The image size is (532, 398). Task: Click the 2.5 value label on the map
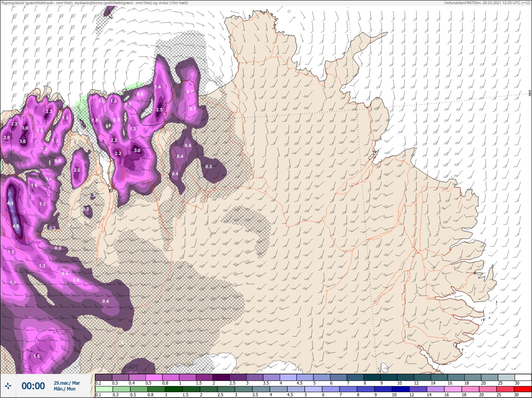coord(159,110)
